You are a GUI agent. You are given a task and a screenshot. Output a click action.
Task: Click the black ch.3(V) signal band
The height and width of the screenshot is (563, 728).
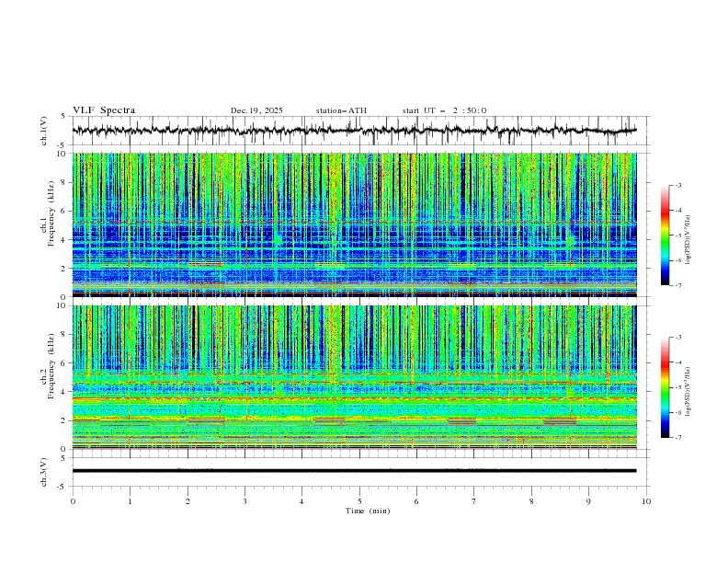coord(358,471)
